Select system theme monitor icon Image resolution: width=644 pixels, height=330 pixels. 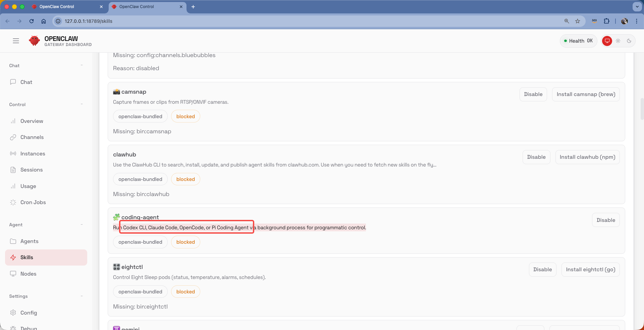[x=607, y=41]
